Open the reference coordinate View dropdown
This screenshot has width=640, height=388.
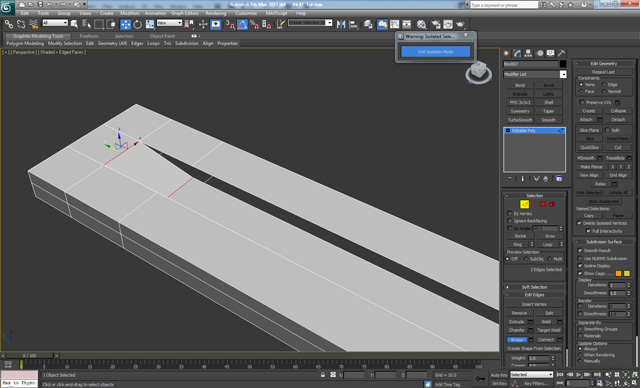169,23
